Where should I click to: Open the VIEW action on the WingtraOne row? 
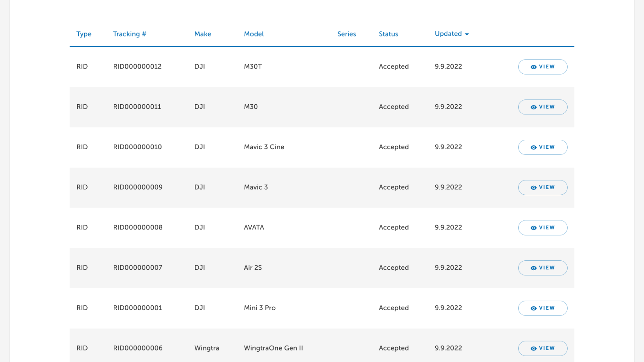(x=542, y=348)
